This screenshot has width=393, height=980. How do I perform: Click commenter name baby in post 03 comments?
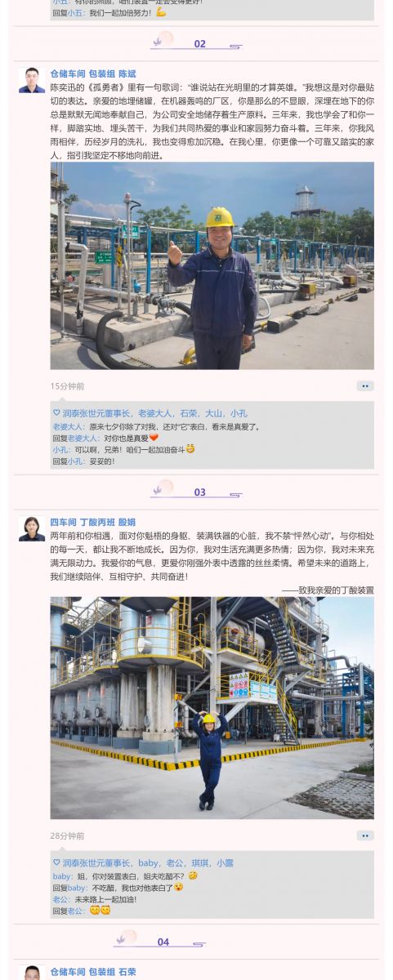click(62, 875)
